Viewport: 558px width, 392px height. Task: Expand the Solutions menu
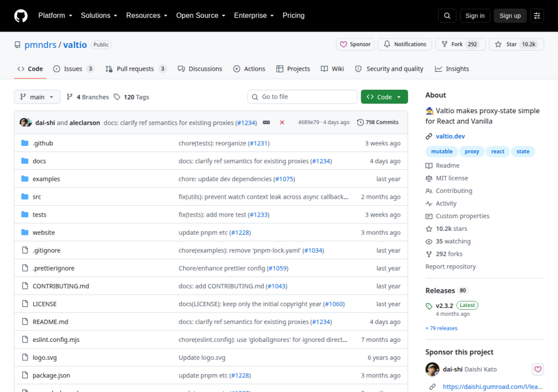[99, 16]
